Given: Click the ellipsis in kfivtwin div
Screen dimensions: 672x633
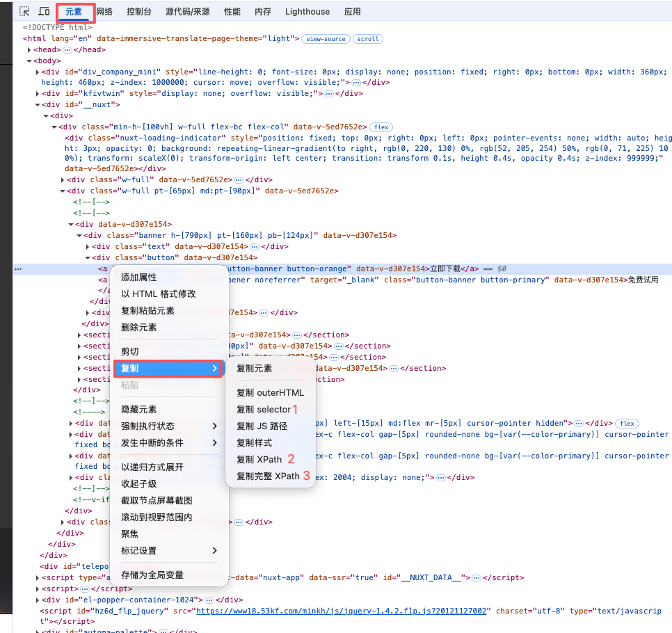Looking at the screenshot, I should pyautogui.click(x=329, y=94).
